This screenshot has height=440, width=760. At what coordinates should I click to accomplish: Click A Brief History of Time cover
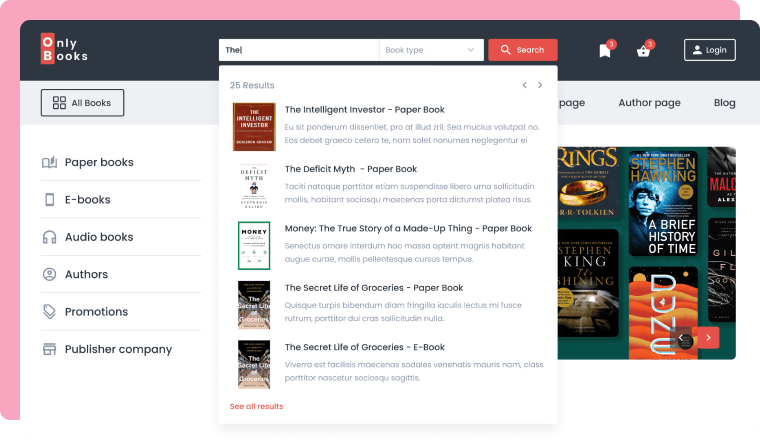(x=663, y=204)
